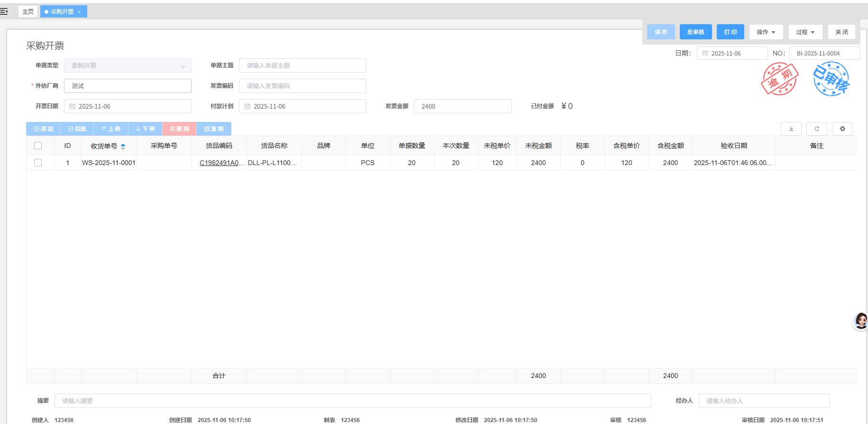
Task: Open table column settings gear icon
Action: point(842,129)
